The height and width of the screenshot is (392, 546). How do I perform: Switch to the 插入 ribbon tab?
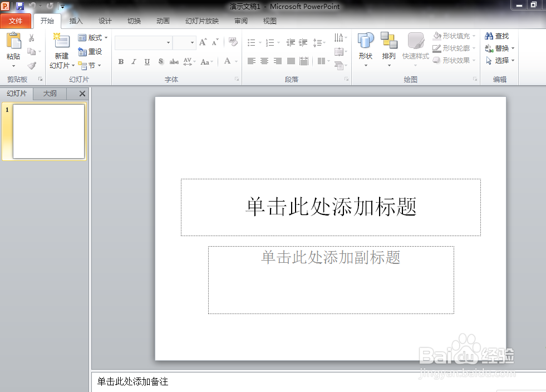coord(76,21)
